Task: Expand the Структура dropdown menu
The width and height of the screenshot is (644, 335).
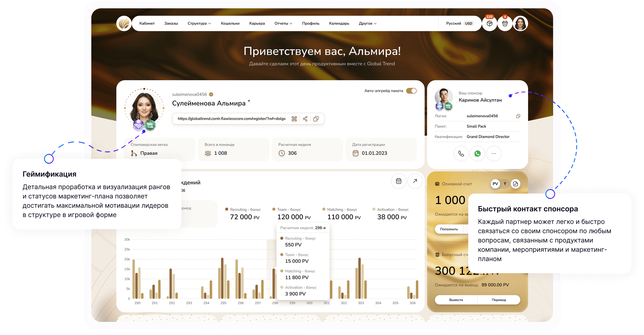Action: [199, 23]
